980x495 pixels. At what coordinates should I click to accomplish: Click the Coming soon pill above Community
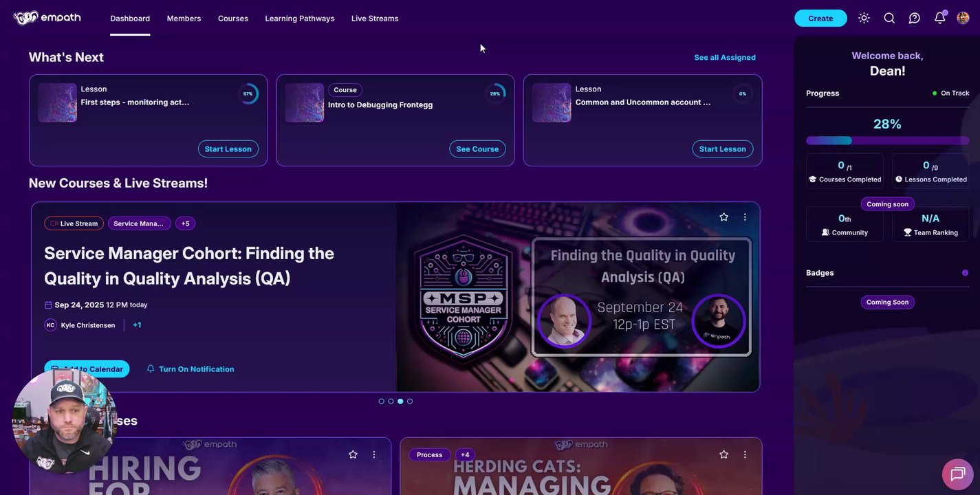tap(887, 204)
